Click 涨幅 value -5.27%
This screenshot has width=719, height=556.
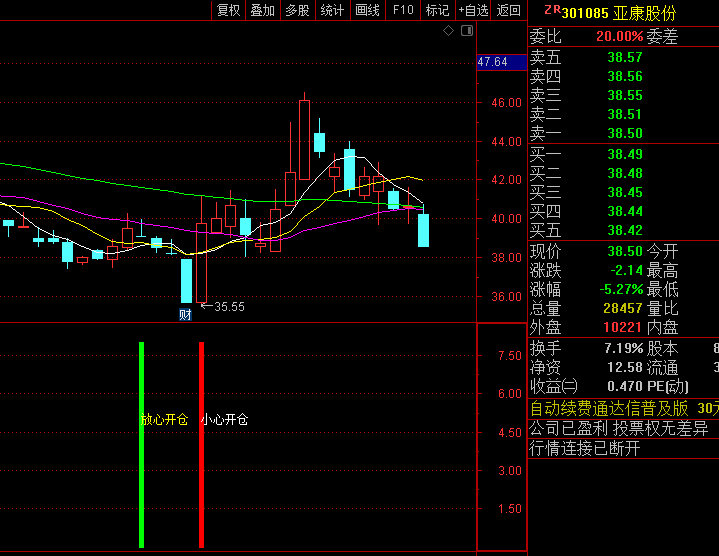click(621, 289)
